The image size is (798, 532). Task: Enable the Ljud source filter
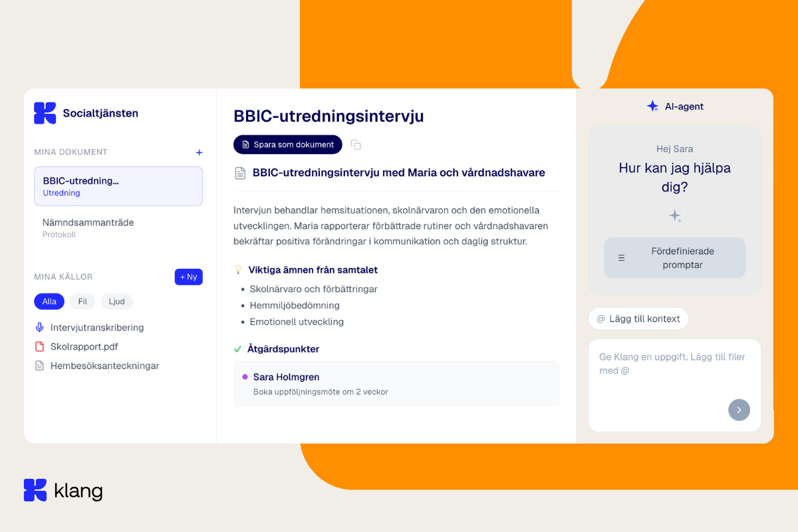coord(116,301)
